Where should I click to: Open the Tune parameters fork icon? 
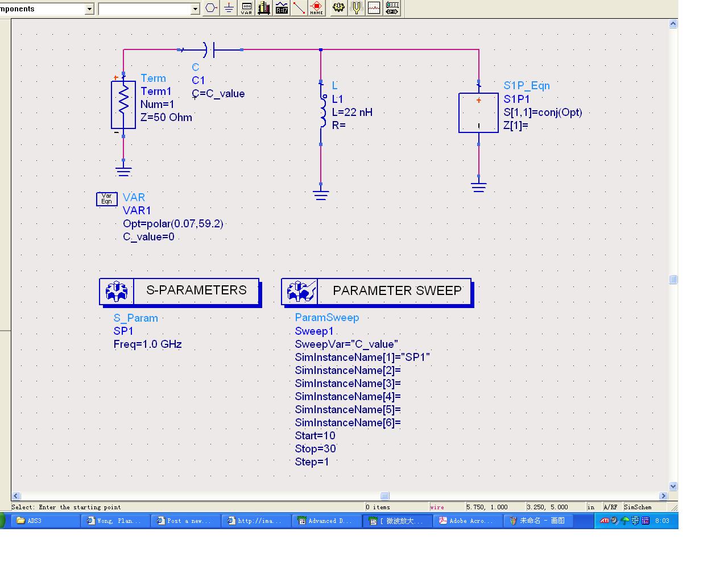coord(356,8)
